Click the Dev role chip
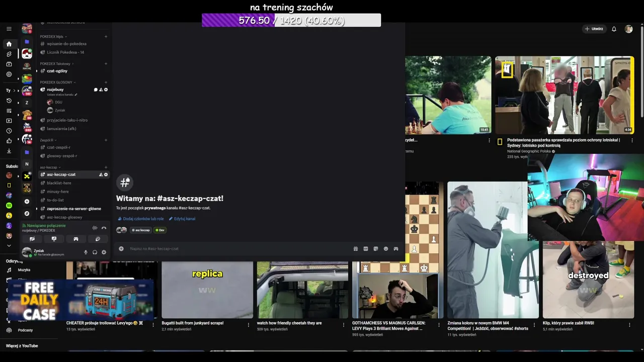Screen dimensions: 644x362 160,230
